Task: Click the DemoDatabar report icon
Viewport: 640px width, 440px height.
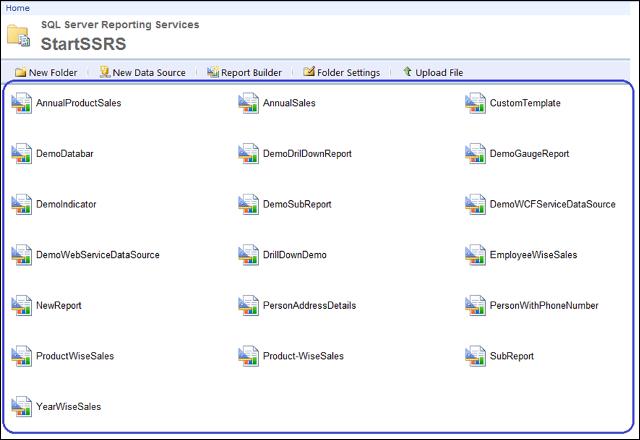Action: click(x=22, y=153)
